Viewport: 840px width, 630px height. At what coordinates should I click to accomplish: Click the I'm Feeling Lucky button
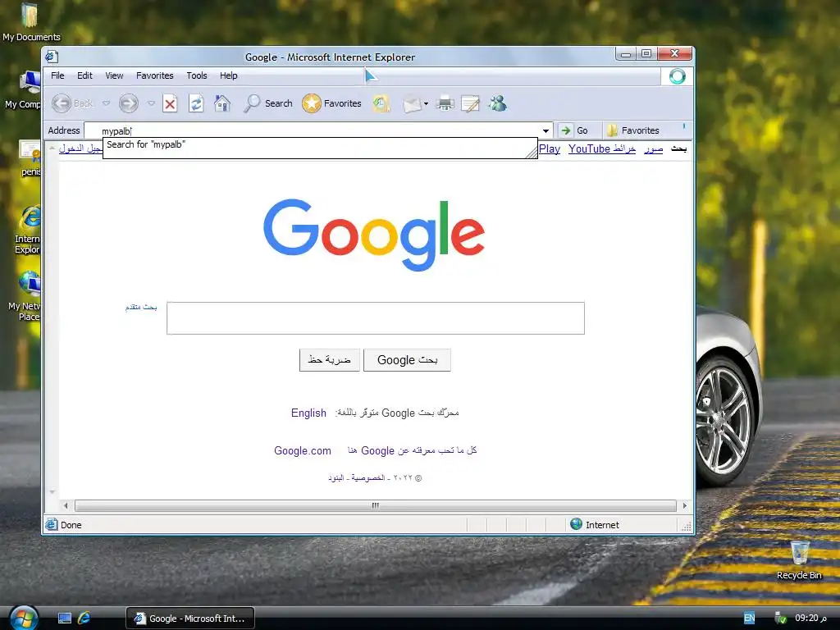tap(330, 360)
